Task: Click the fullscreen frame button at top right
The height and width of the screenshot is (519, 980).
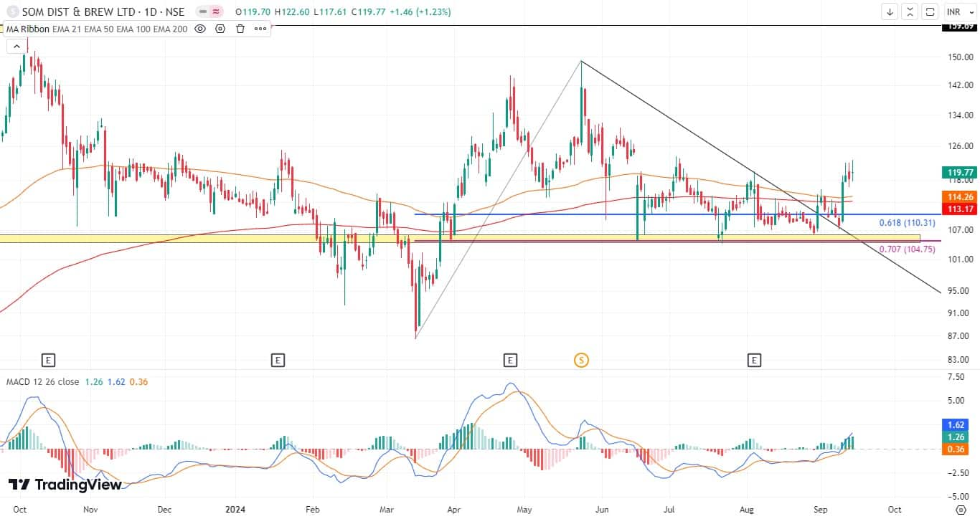Action: pos(930,11)
